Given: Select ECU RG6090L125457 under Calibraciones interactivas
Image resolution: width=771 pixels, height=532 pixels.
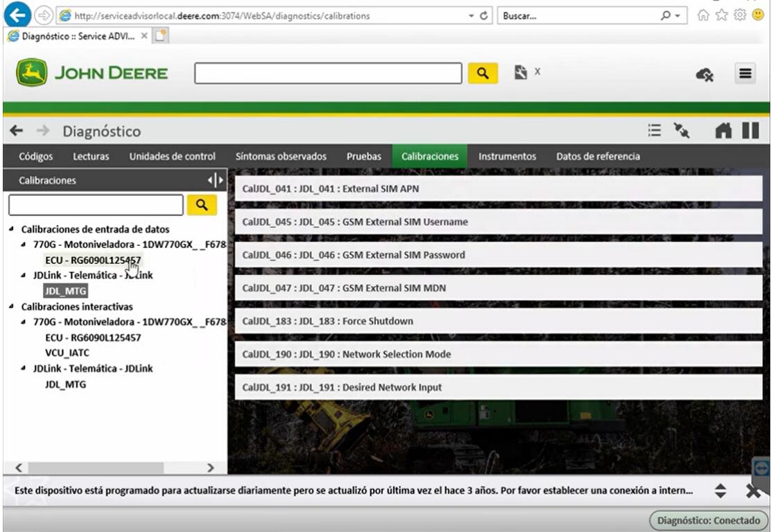Looking at the screenshot, I should 93,337.
